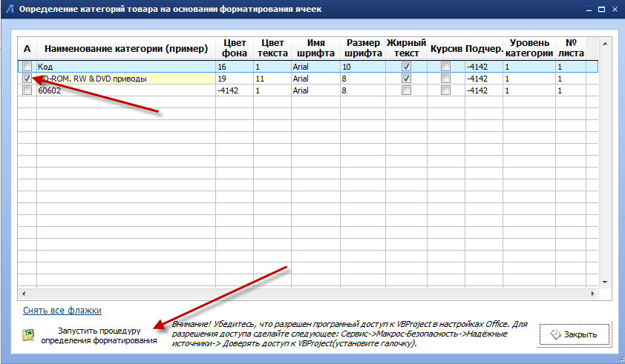Toggle Жирный текст checkbox in DVD приводы row
Image resolution: width=625 pixels, height=364 pixels.
coord(406,79)
